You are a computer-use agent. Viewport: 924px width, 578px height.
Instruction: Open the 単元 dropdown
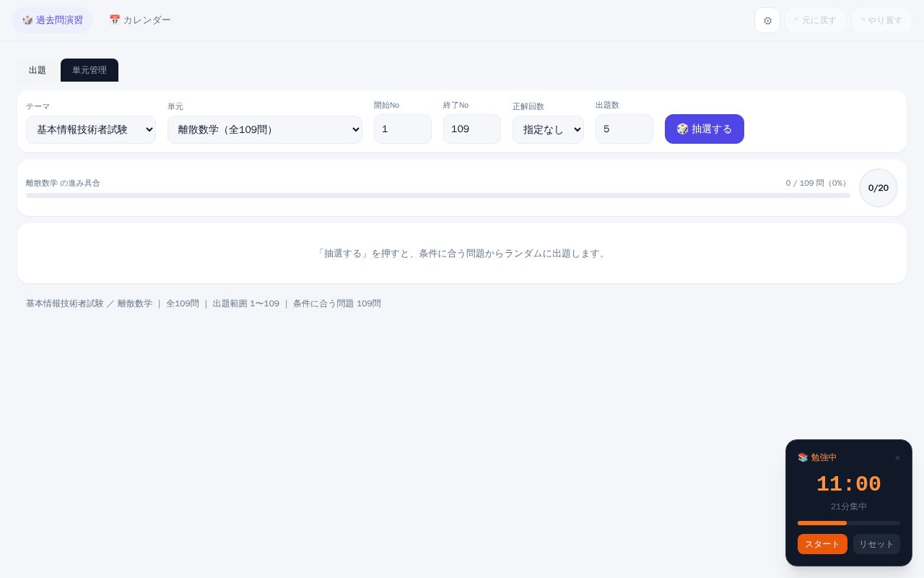click(265, 129)
